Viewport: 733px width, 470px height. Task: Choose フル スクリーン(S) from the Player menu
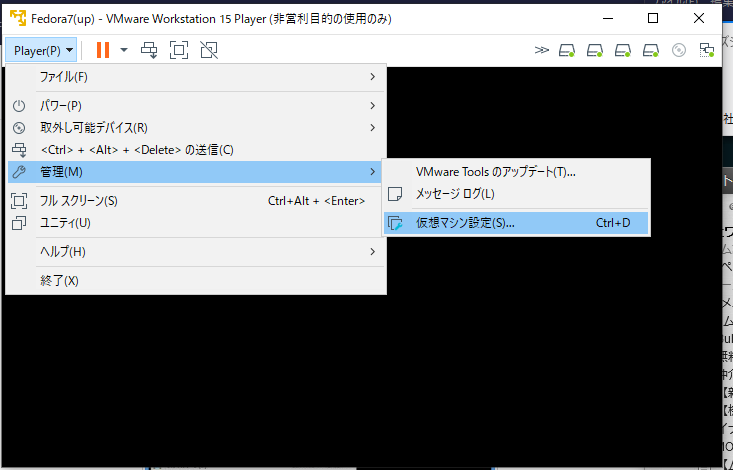[x=196, y=201]
